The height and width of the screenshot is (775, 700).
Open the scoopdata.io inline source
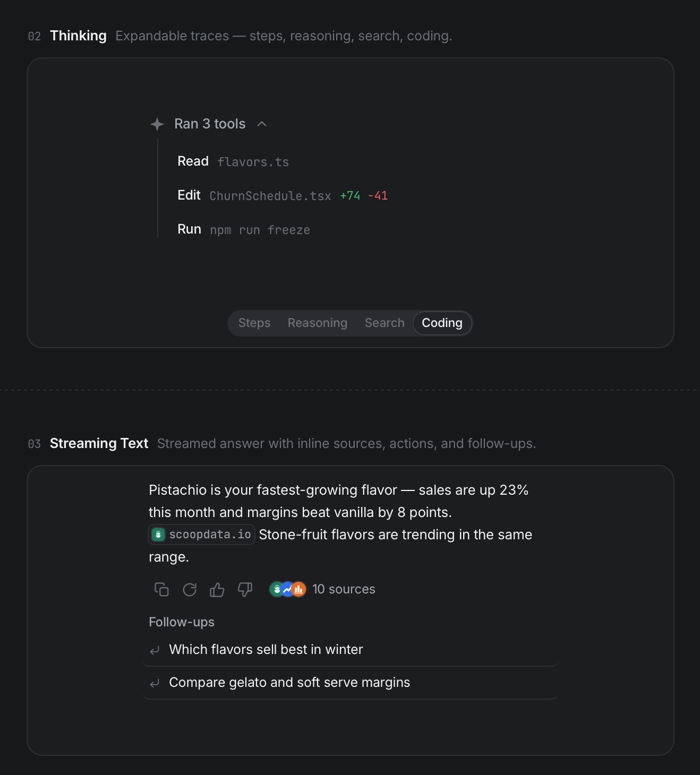(x=202, y=535)
